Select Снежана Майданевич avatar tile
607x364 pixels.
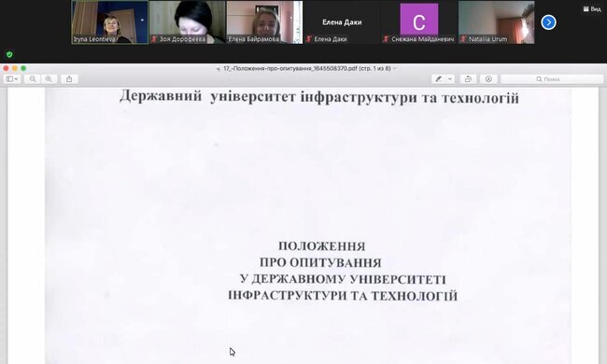(419, 22)
